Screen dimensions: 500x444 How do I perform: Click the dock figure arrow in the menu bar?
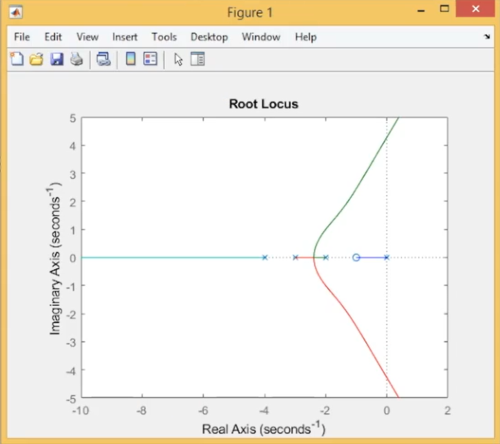click(487, 37)
